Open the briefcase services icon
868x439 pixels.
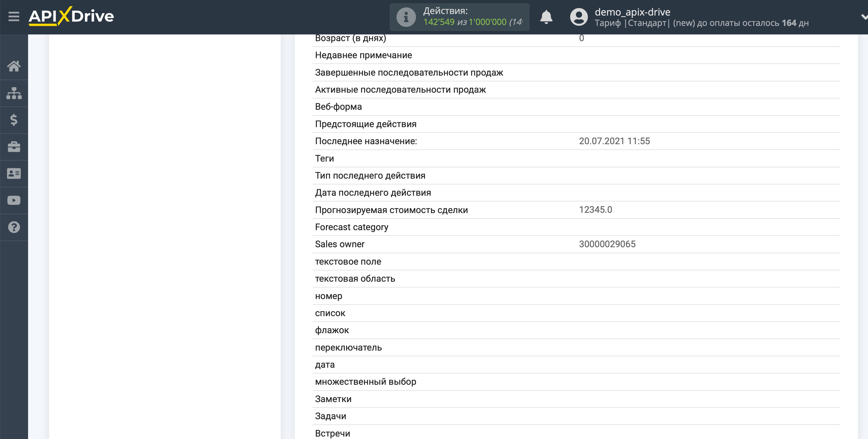[x=14, y=147]
